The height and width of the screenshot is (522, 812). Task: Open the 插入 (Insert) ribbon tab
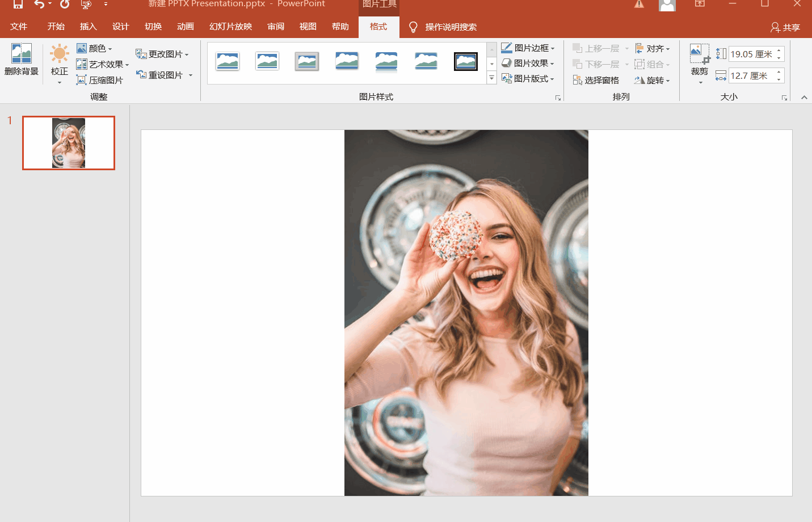[88, 27]
